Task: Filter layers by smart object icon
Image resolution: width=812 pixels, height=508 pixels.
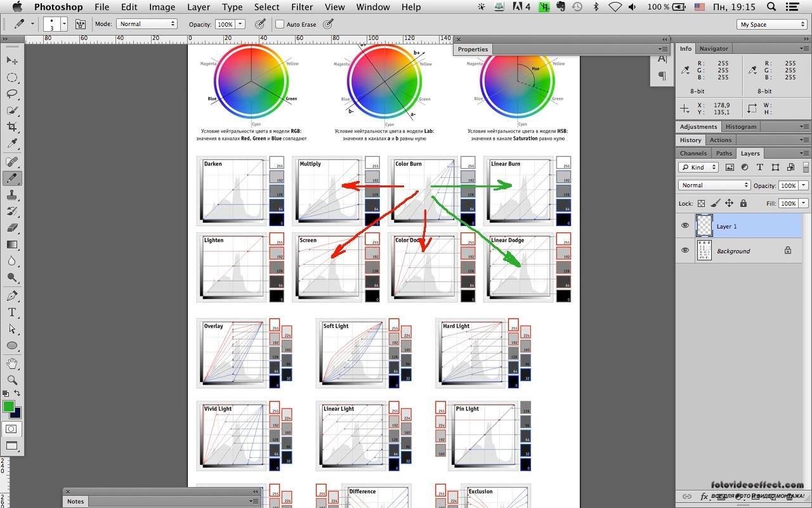Action: point(790,167)
